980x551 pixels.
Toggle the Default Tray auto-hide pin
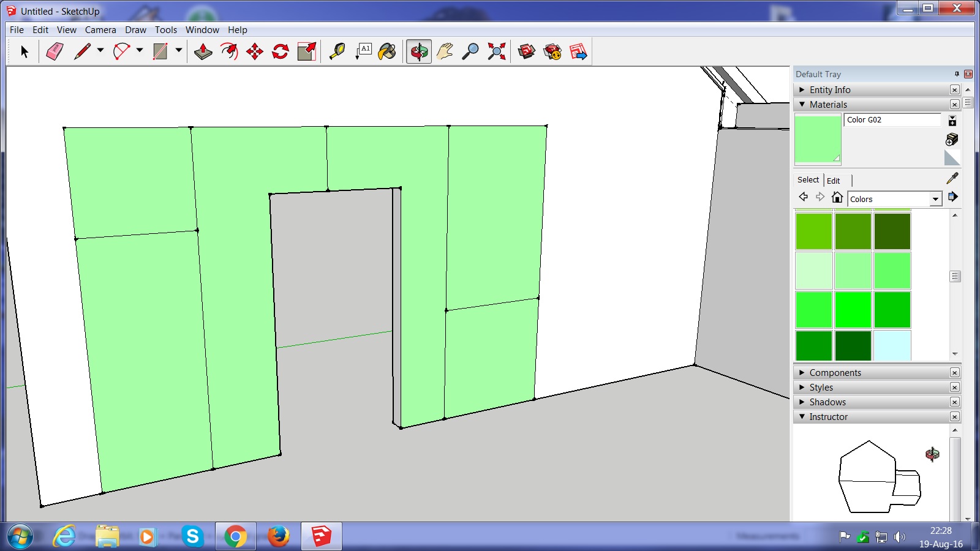point(957,74)
